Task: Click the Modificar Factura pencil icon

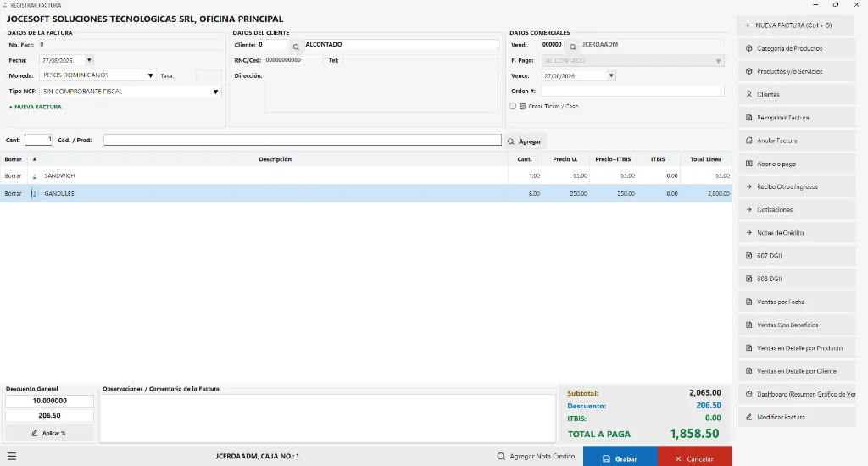Action: coord(749,418)
